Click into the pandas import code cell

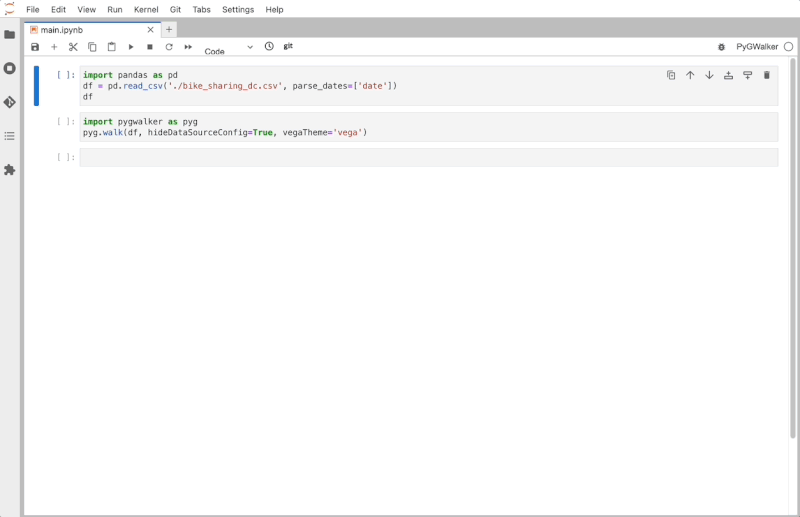point(429,86)
